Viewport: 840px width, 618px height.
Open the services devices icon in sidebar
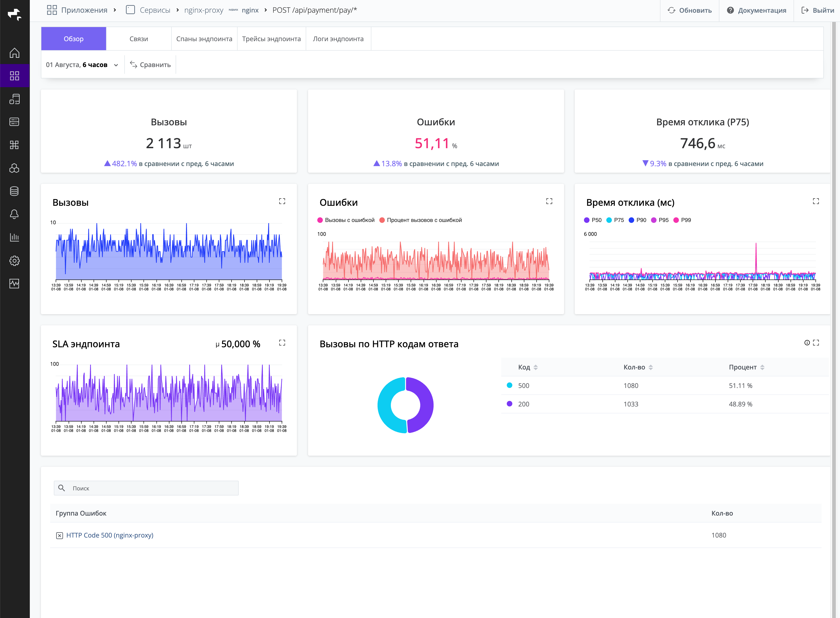tap(15, 99)
